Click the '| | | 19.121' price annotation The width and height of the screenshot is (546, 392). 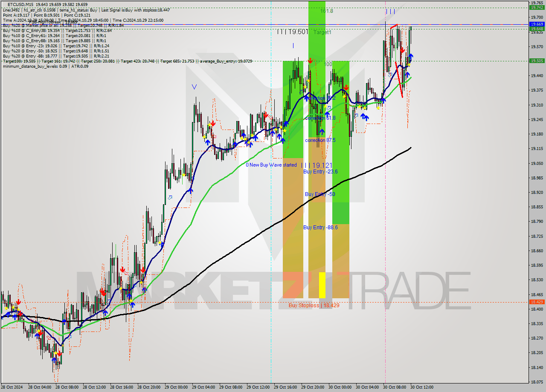pyautogui.click(x=317, y=165)
